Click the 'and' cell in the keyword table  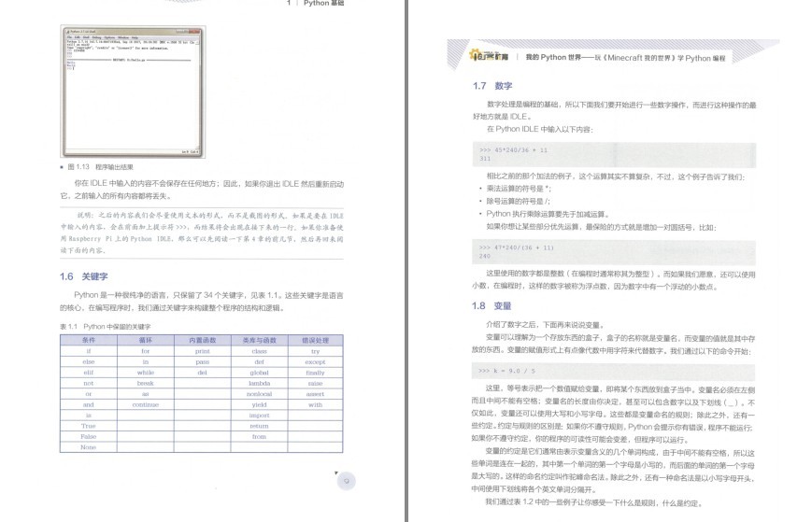pyautogui.click(x=89, y=404)
